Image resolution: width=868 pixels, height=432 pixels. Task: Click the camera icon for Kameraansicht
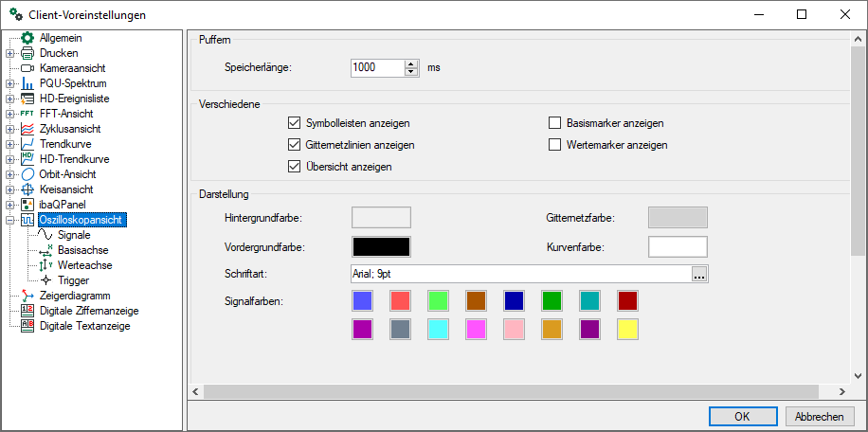click(x=27, y=68)
